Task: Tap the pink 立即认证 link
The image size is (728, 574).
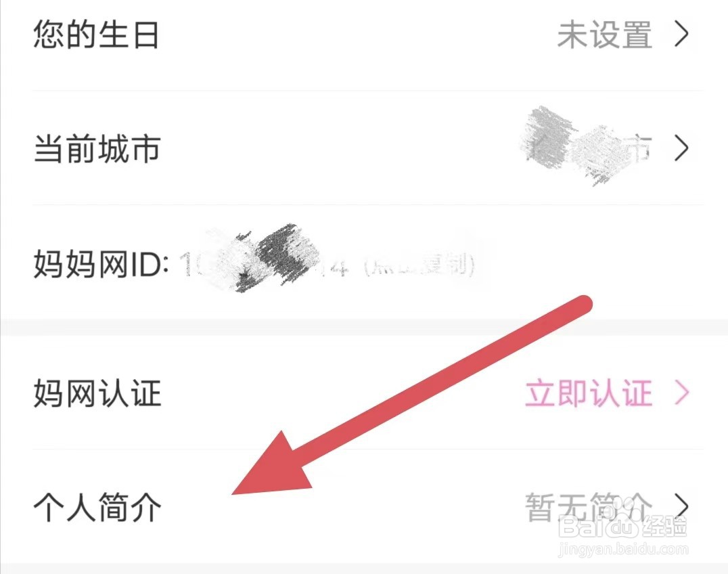Action: pos(589,393)
